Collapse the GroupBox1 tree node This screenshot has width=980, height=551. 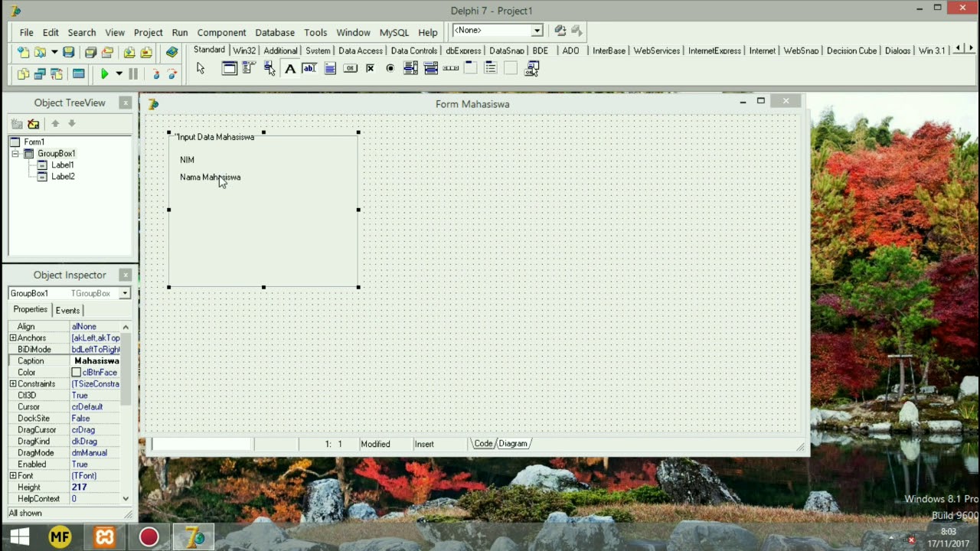pos(15,154)
